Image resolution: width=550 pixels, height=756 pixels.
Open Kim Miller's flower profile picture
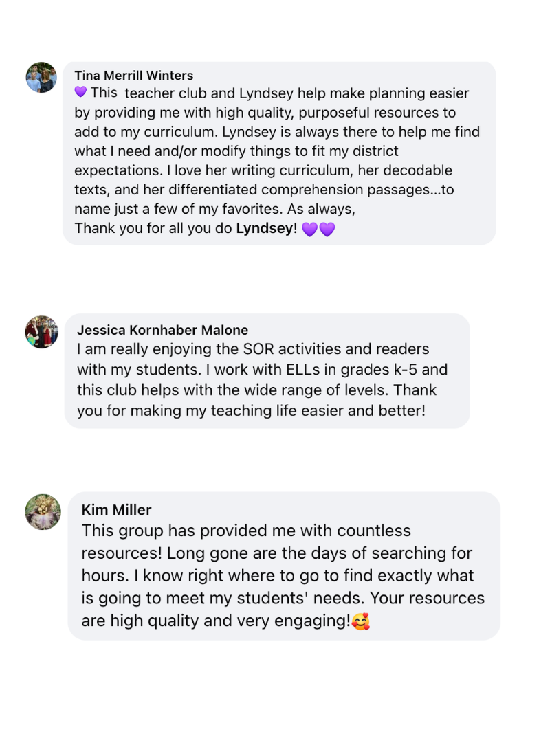click(43, 512)
